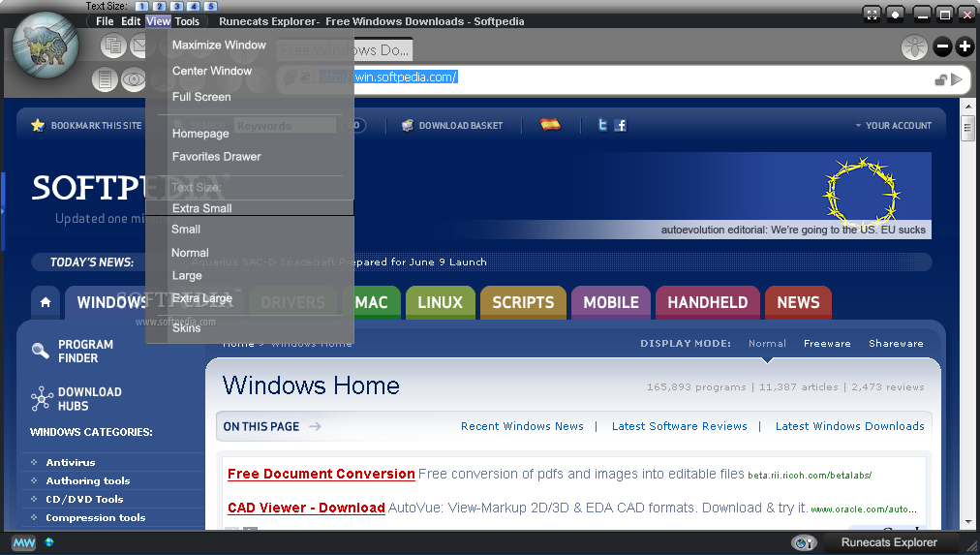Click the Runecats globe logo
Screen dimensions: 980x555
pos(46,46)
